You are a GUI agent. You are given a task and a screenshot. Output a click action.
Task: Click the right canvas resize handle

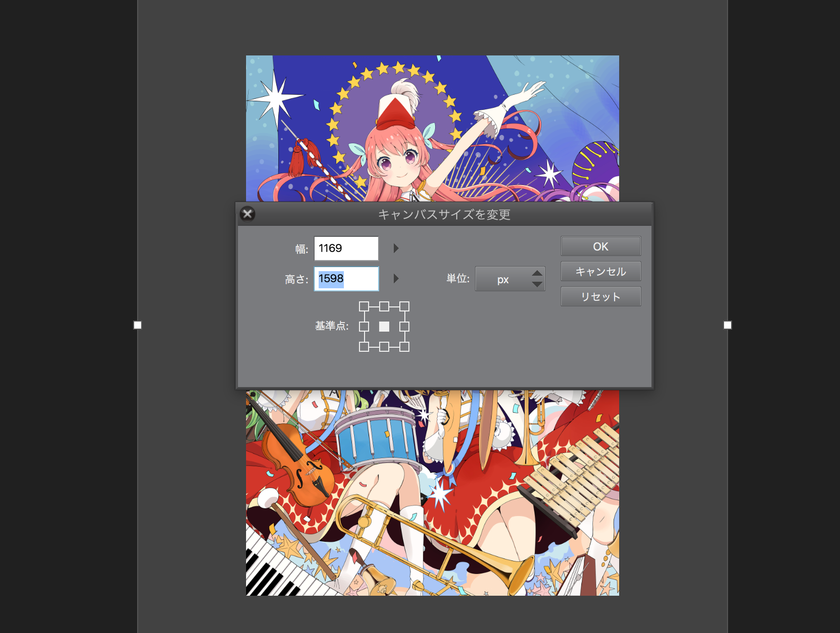click(x=728, y=325)
